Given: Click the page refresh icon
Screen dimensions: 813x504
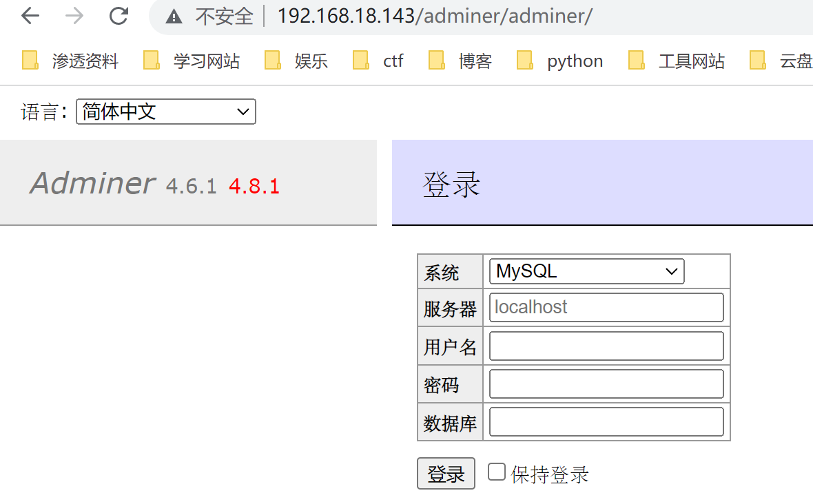Looking at the screenshot, I should pyautogui.click(x=117, y=15).
